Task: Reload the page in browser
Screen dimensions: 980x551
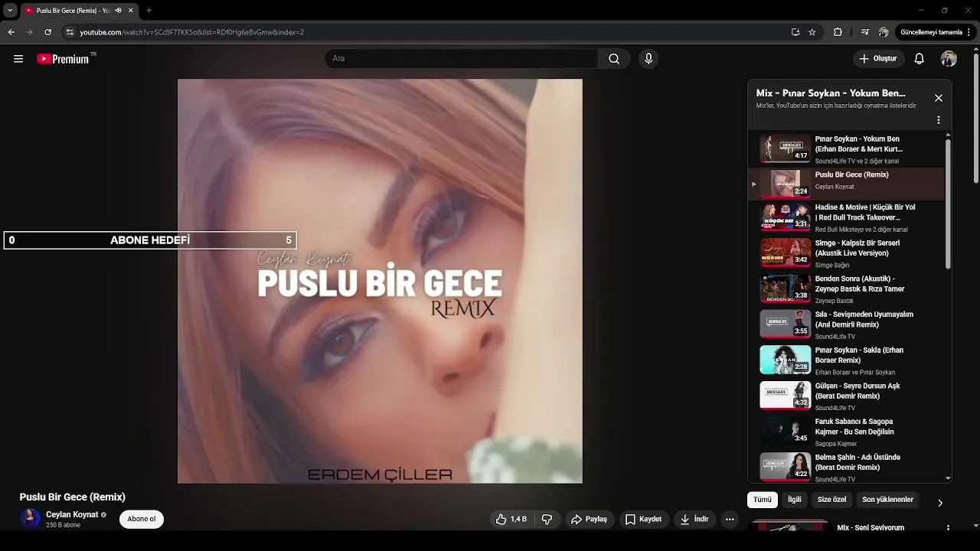Action: tap(47, 32)
